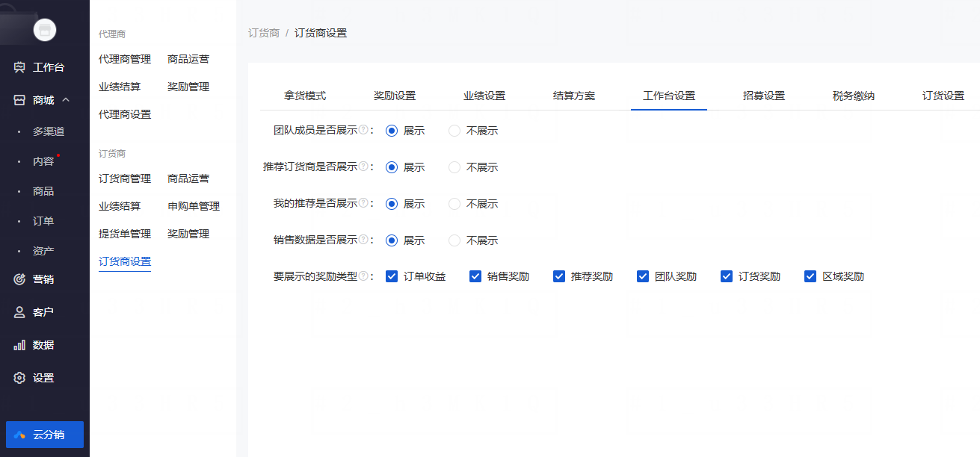Open 设置 gear icon in sidebar
Image resolution: width=980 pixels, height=457 pixels.
(x=20, y=379)
